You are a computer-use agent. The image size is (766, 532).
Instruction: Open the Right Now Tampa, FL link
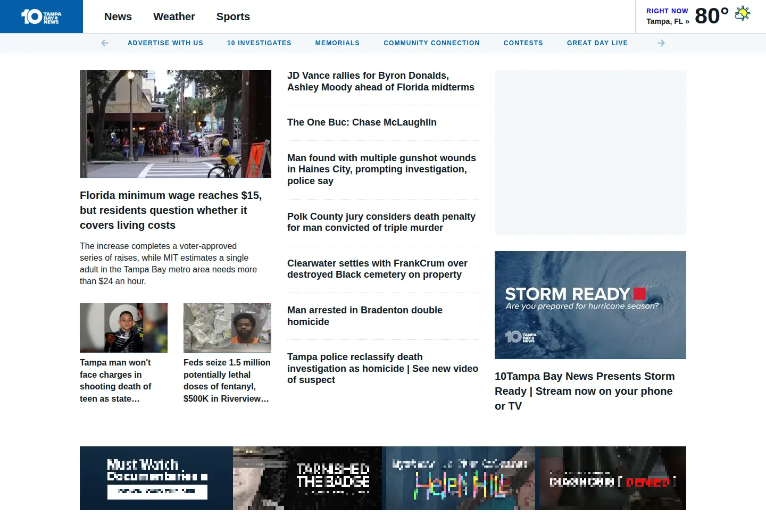pyautogui.click(x=668, y=16)
